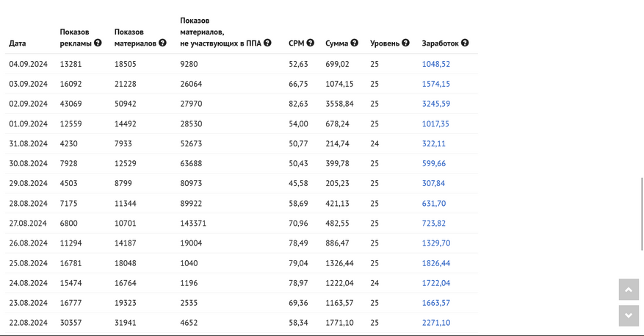The width and height of the screenshot is (644, 336).
Task: Select the 02.09.2024 date cell
Action: coord(28,104)
